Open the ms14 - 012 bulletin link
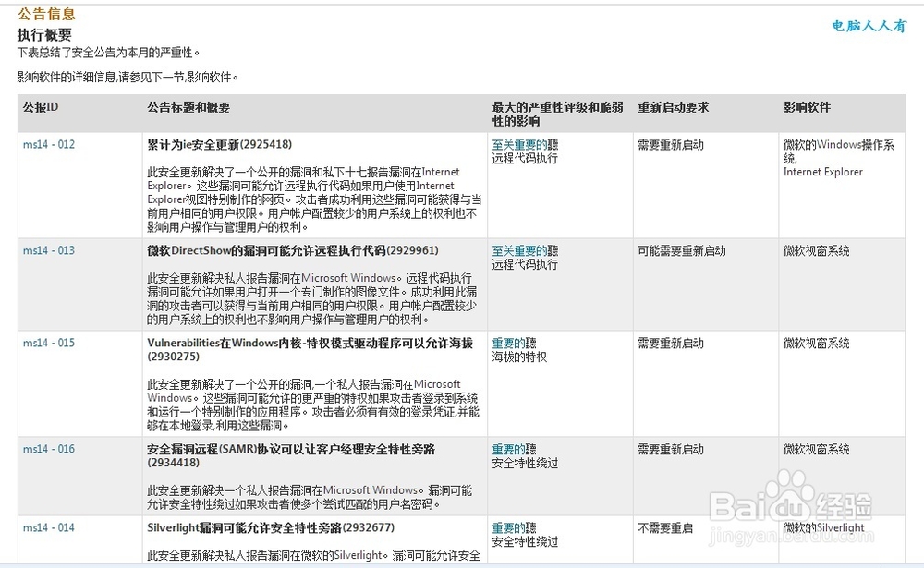This screenshot has width=924, height=568. pos(49,144)
